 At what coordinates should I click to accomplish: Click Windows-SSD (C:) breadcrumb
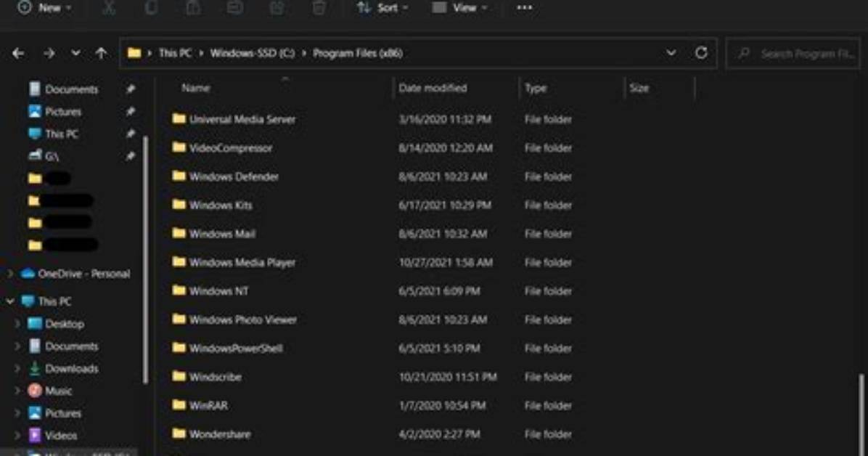(x=253, y=53)
